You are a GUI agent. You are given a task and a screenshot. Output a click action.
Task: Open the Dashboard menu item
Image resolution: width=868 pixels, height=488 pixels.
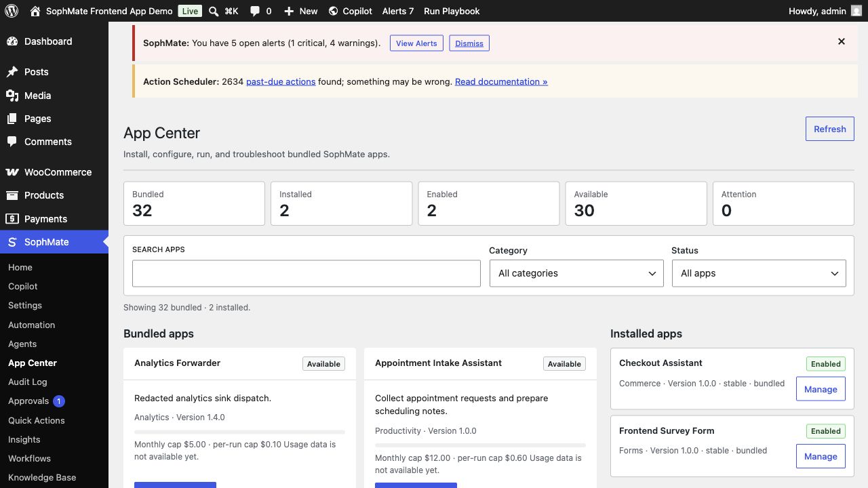pos(54,41)
